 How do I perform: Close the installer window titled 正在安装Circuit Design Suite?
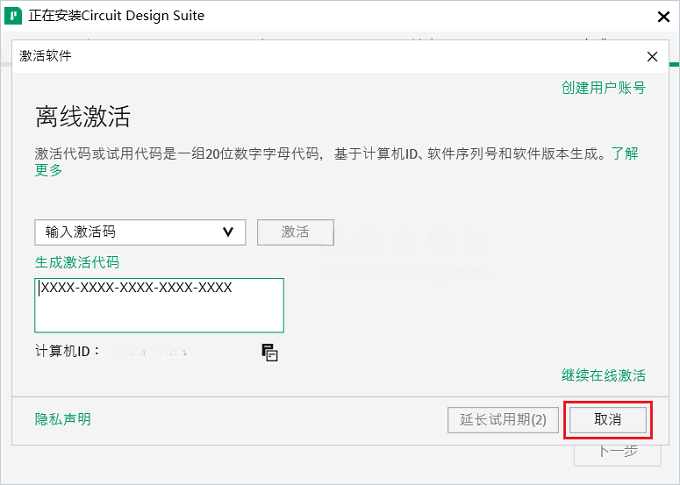(x=664, y=17)
